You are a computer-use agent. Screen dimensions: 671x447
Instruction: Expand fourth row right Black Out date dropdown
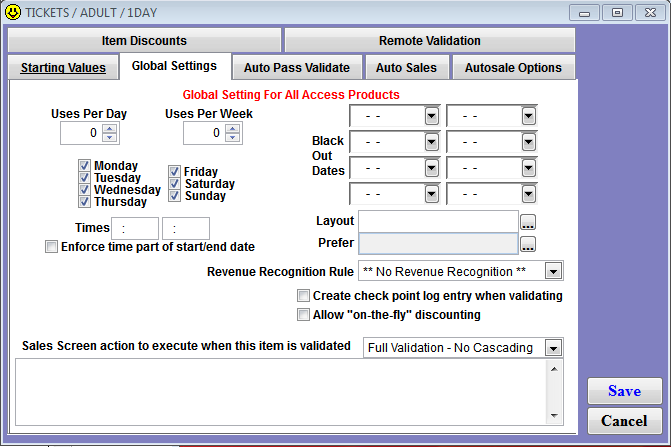[528, 194]
